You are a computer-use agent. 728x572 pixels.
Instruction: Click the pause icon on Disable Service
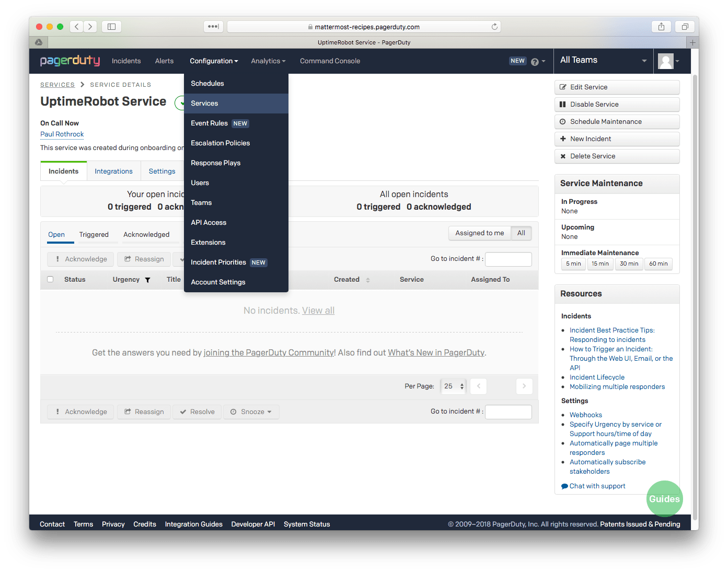pyautogui.click(x=563, y=104)
